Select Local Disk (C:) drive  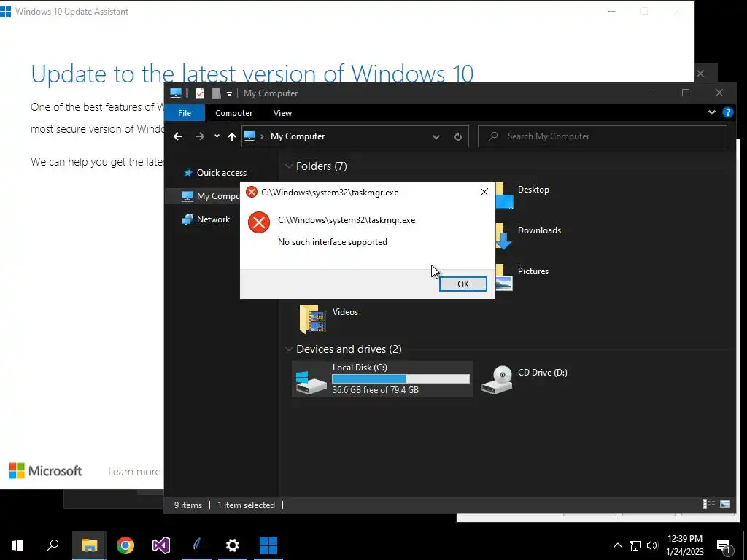(x=382, y=378)
